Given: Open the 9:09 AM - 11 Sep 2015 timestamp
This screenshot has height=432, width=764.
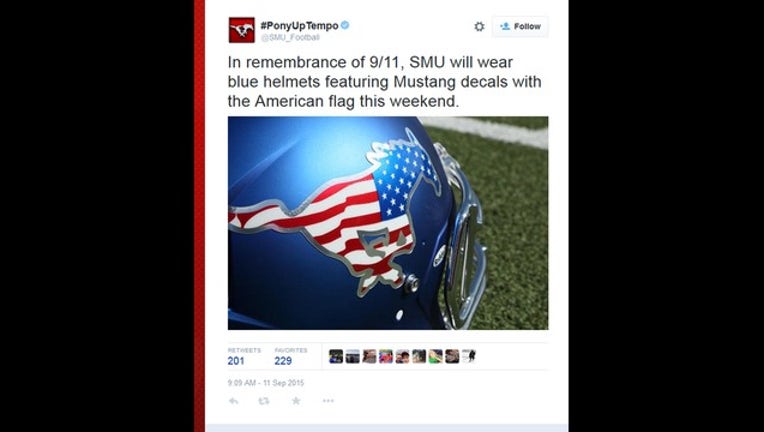Looking at the screenshot, I should coord(266,383).
